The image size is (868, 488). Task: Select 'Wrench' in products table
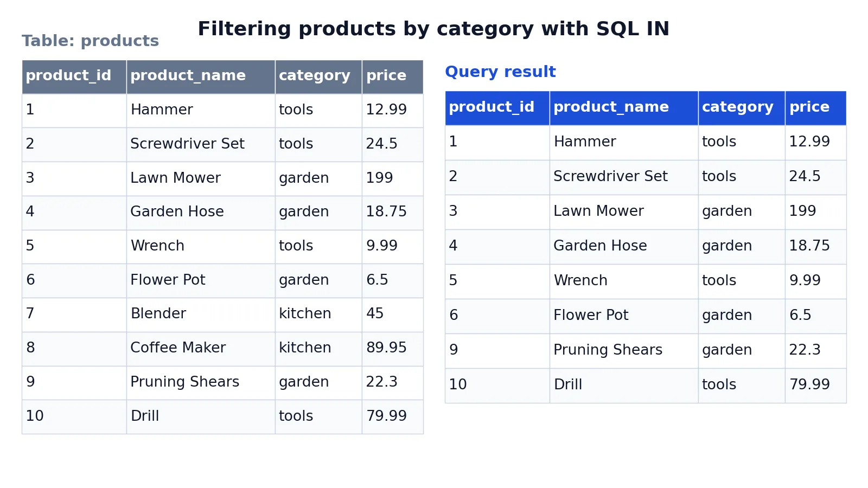click(x=201, y=247)
